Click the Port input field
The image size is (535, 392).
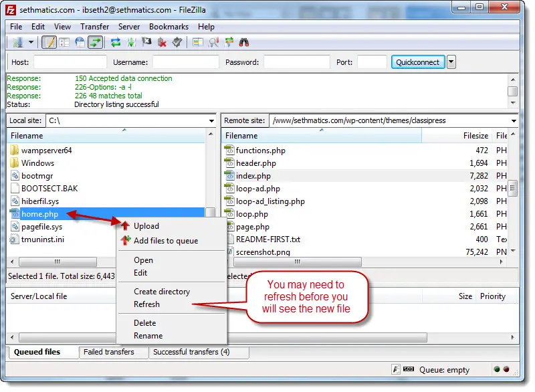point(372,62)
